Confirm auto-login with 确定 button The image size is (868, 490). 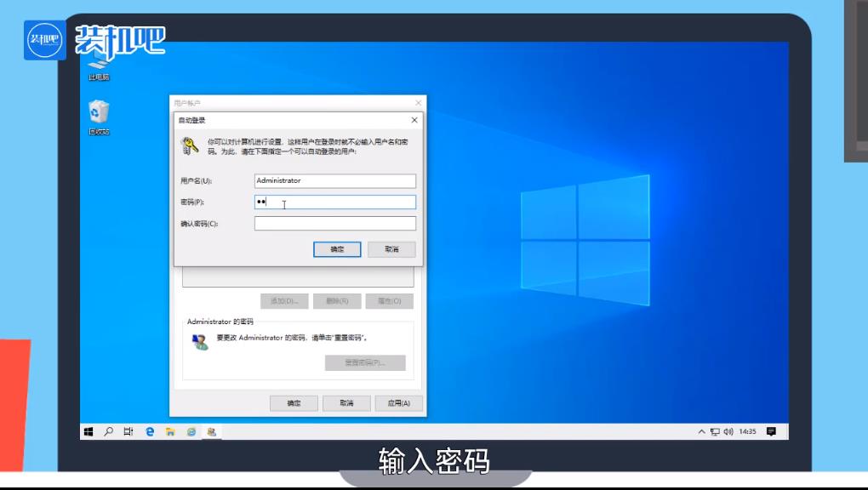[x=337, y=249]
